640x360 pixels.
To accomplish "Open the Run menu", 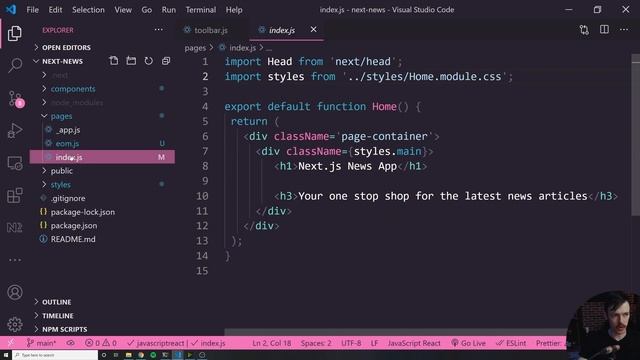I will 168,9.
